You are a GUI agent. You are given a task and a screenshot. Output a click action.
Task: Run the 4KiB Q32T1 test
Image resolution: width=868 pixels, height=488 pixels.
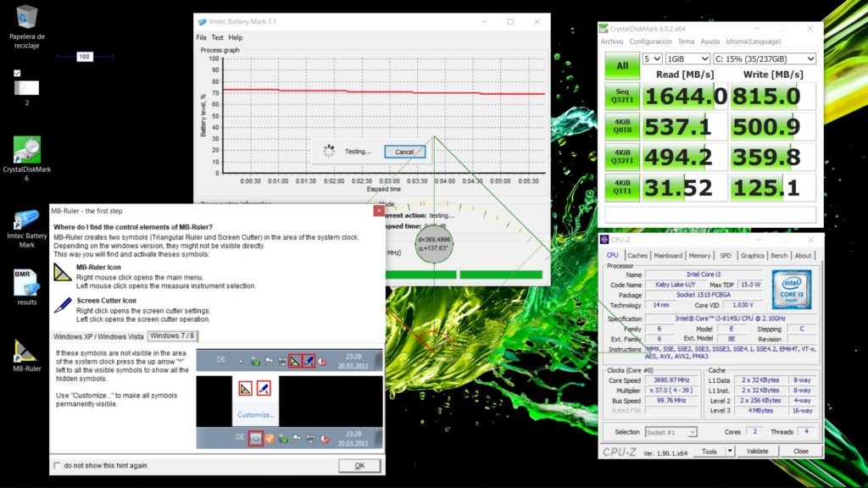622,157
